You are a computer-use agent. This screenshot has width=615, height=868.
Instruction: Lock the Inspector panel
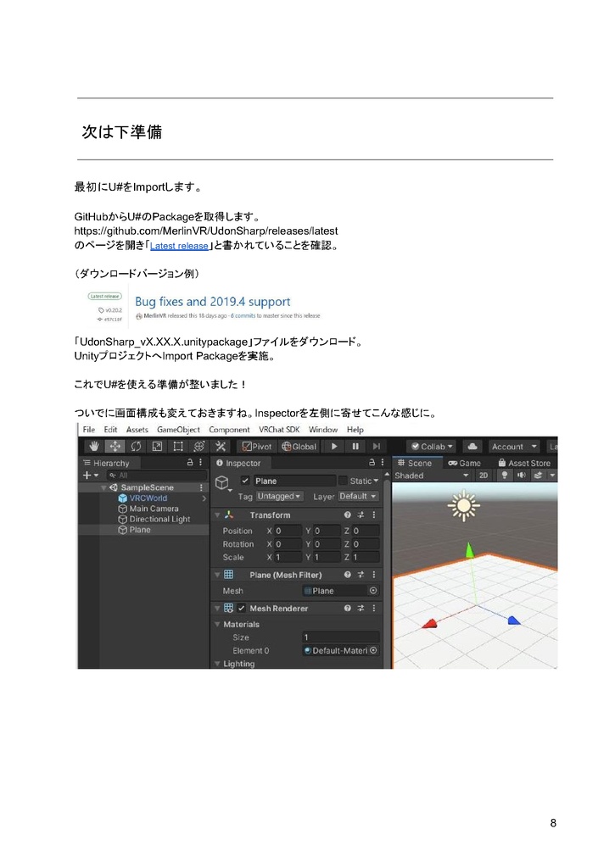click(x=372, y=462)
